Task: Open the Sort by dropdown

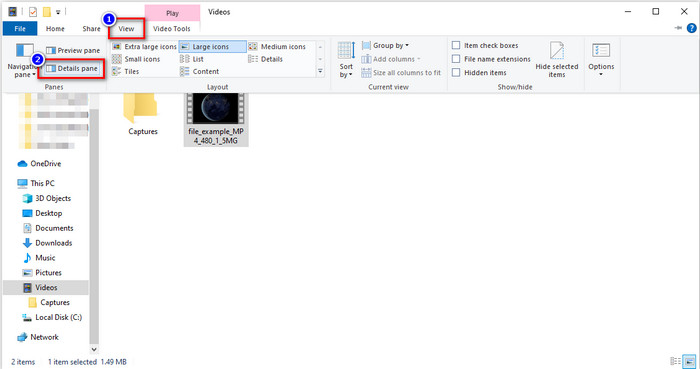Action: click(346, 59)
